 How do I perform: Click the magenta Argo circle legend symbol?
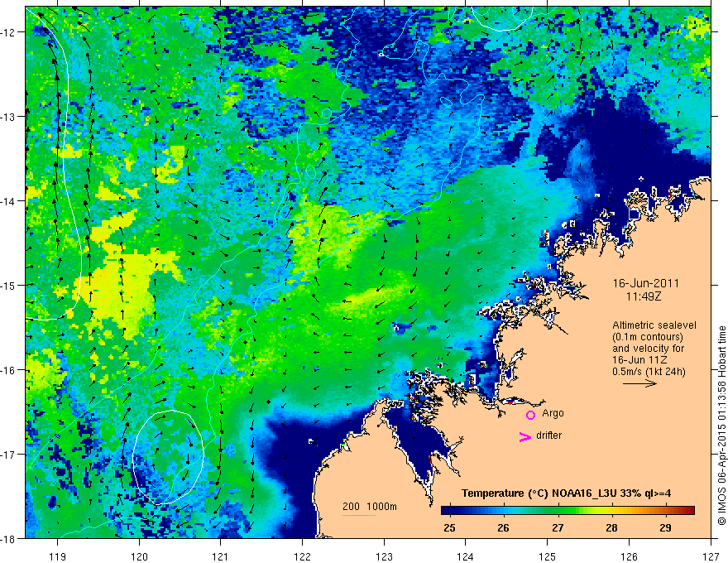pos(530,416)
